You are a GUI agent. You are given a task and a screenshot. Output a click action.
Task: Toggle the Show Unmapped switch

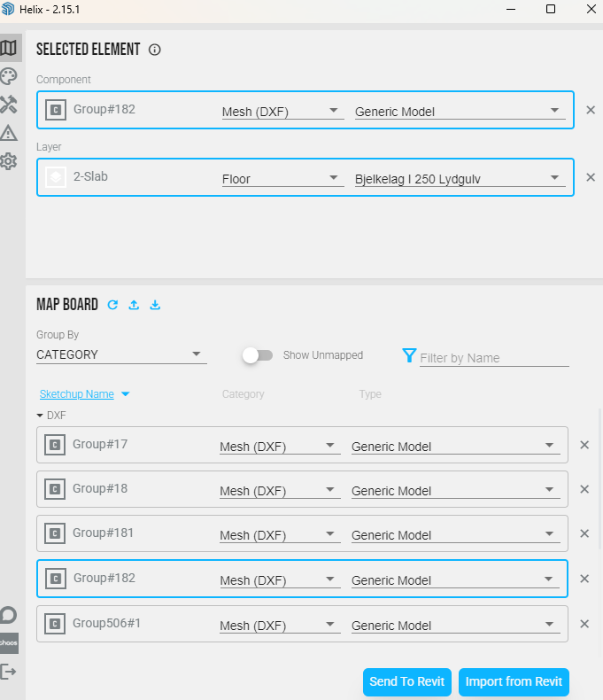pyautogui.click(x=258, y=355)
